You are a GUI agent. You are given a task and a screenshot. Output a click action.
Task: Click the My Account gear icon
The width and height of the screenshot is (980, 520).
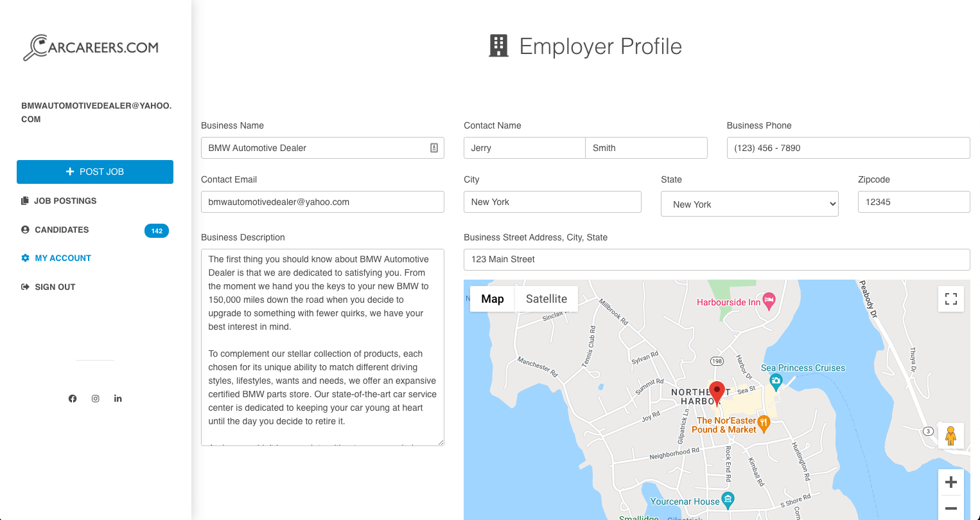(25, 258)
